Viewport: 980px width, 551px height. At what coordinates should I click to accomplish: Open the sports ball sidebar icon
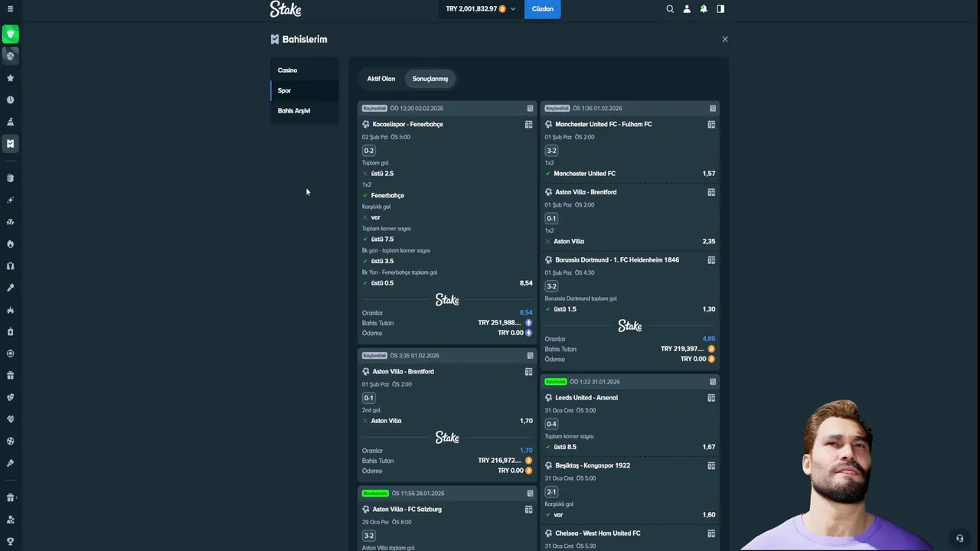(10, 56)
